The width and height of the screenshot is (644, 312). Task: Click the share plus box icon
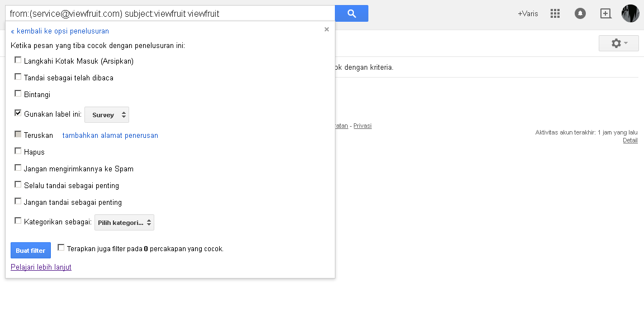click(x=605, y=13)
